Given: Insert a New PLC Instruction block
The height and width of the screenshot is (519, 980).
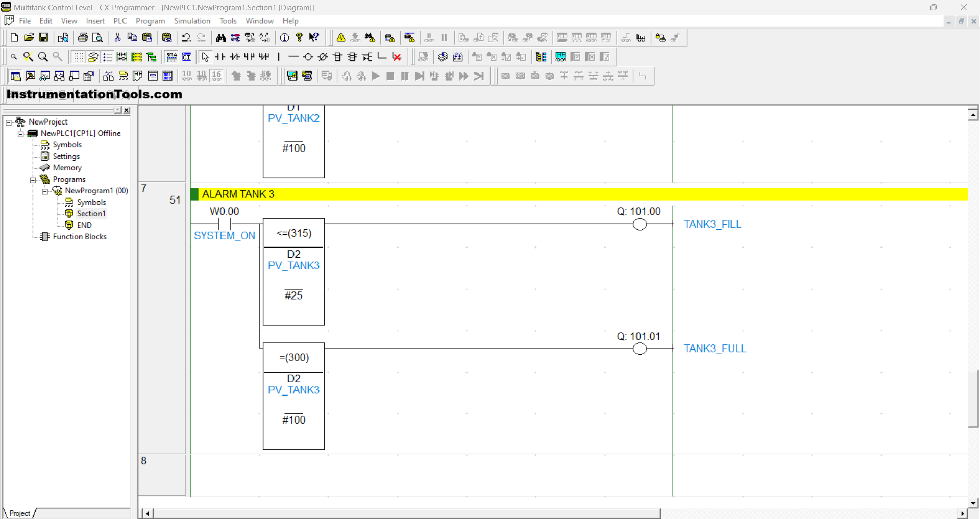Looking at the screenshot, I should (x=338, y=57).
